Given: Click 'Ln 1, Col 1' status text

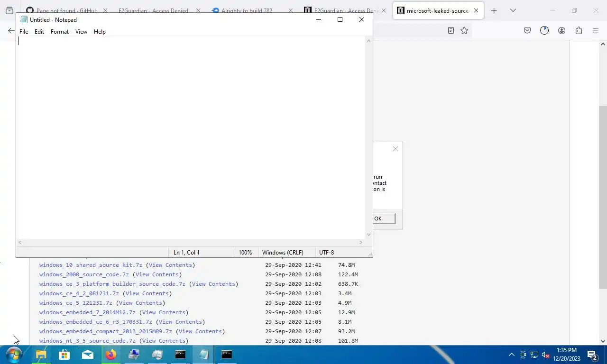Looking at the screenshot, I should point(186,253).
